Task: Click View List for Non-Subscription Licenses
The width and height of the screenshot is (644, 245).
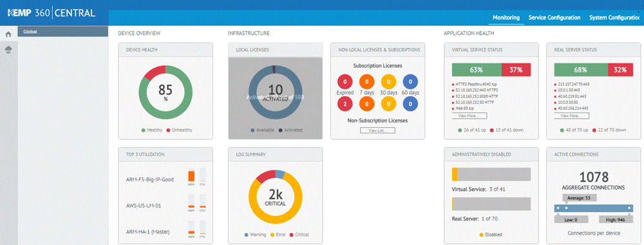Action: 378,130
